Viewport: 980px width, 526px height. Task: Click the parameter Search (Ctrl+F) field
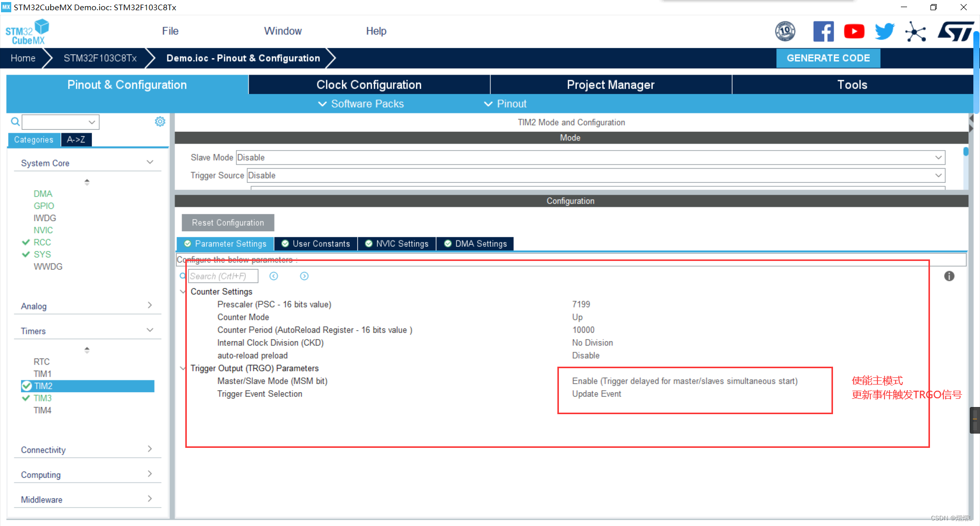point(223,276)
